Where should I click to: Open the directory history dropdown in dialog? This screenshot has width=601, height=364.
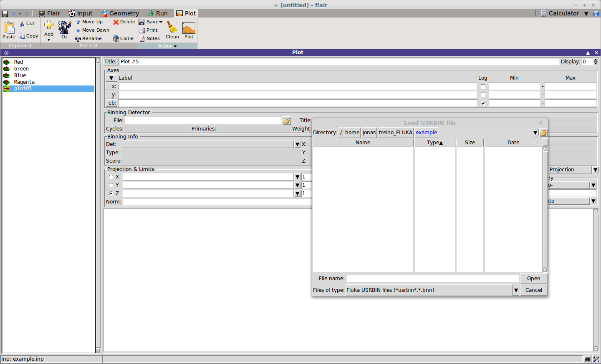pos(535,133)
